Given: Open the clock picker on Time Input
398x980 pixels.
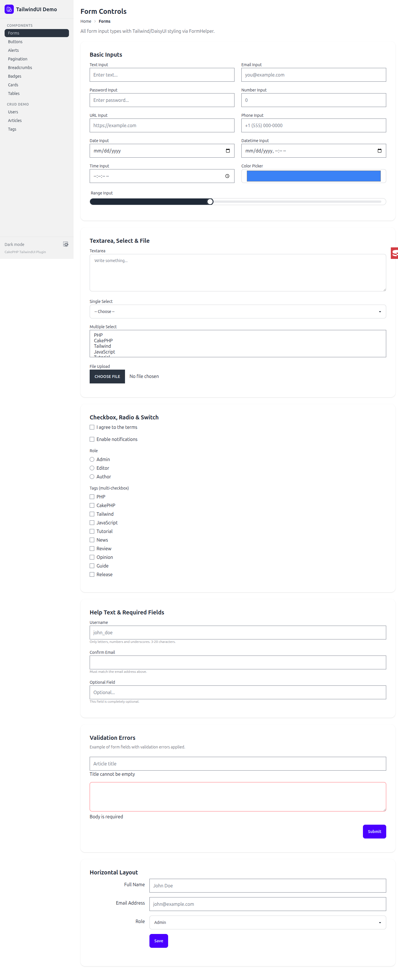Looking at the screenshot, I should click(227, 176).
